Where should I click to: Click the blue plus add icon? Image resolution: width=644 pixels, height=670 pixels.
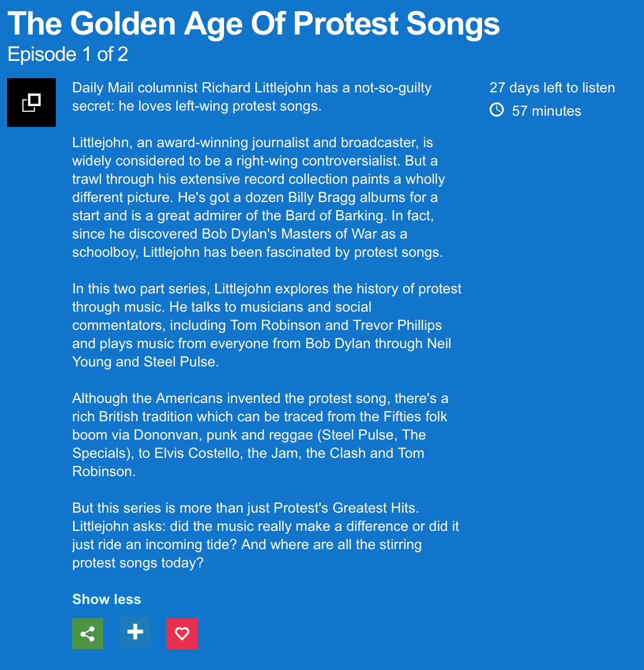tap(135, 632)
